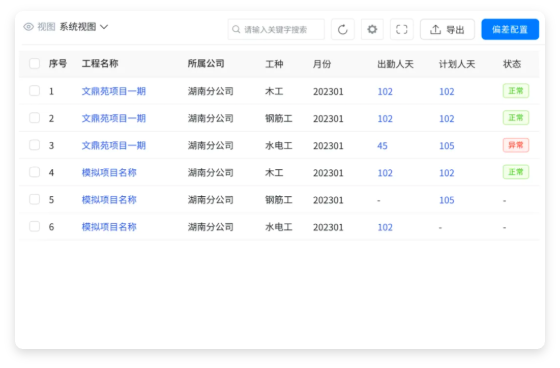Image resolution: width=560 pixels, height=368 pixels.
Task: Check the row 6 checkbox
Action: (x=34, y=227)
